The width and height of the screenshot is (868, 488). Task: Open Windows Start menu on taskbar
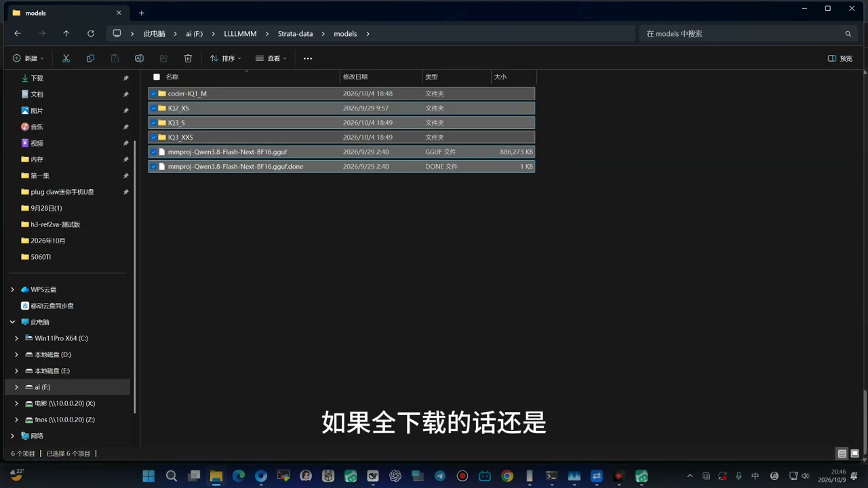[x=149, y=476]
